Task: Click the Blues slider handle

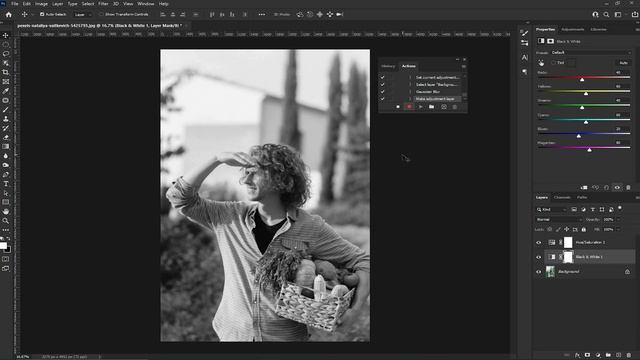Action: point(579,136)
